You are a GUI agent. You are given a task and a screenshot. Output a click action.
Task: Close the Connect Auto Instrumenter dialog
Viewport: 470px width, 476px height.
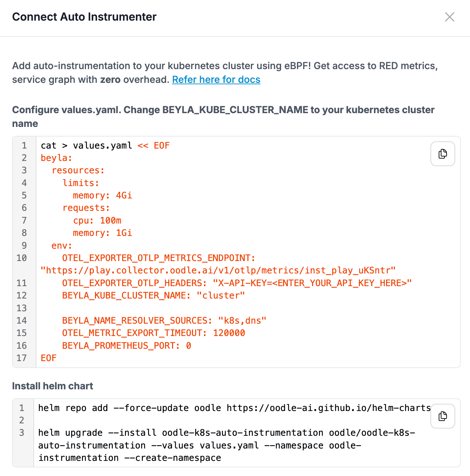449,17
